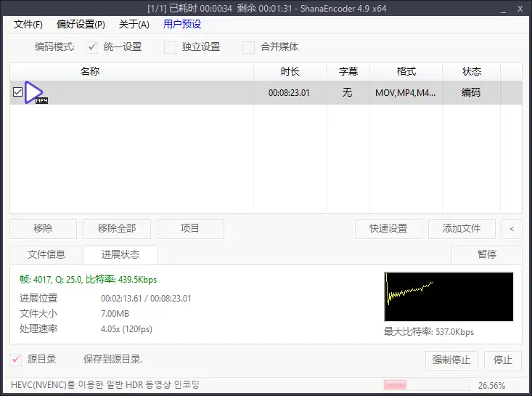This screenshot has width=532, height=396.
Task: Enable 独立设置 encoding mode
Action: (171, 47)
